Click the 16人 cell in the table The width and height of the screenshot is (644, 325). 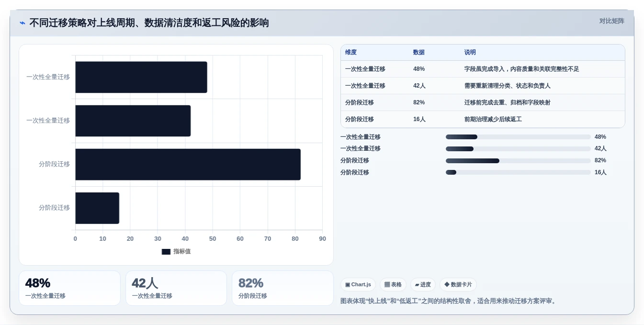coord(419,119)
